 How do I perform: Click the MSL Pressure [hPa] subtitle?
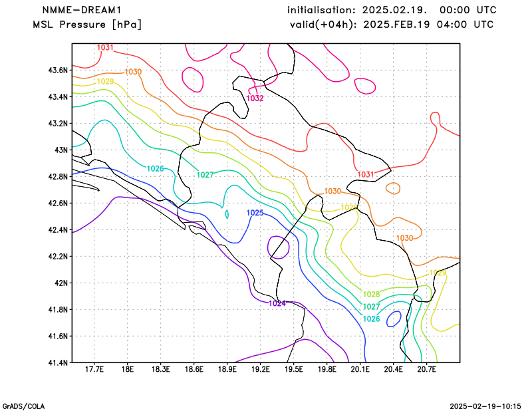coord(87,25)
